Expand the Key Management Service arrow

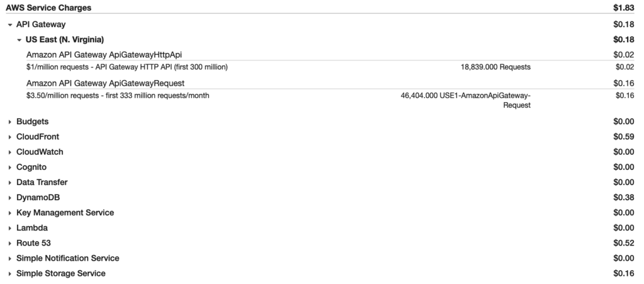pos(10,213)
